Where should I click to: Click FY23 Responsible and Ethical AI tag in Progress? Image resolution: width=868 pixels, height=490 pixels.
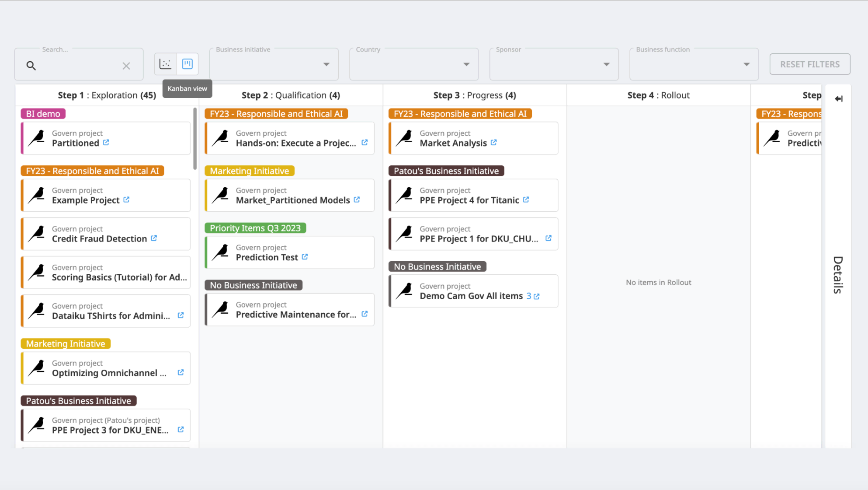point(460,114)
